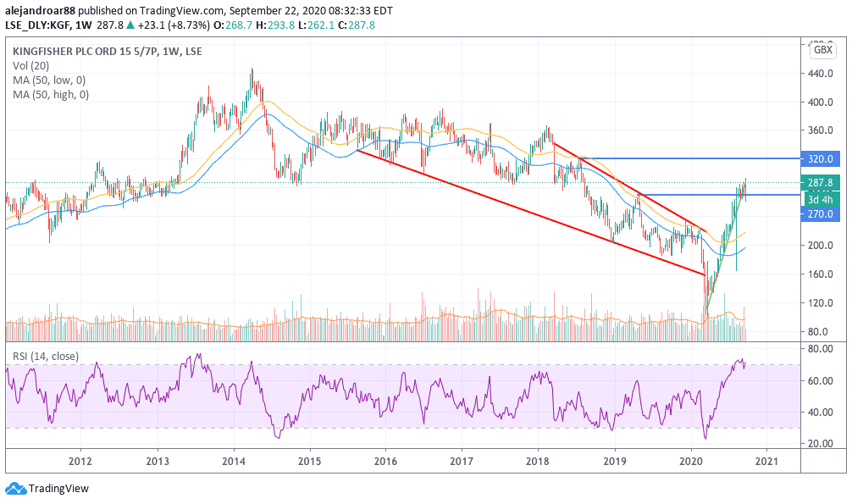The width and height of the screenshot is (852, 504).
Task: Select the MA (50, high, 0) indicator legend
Action: coord(51,95)
